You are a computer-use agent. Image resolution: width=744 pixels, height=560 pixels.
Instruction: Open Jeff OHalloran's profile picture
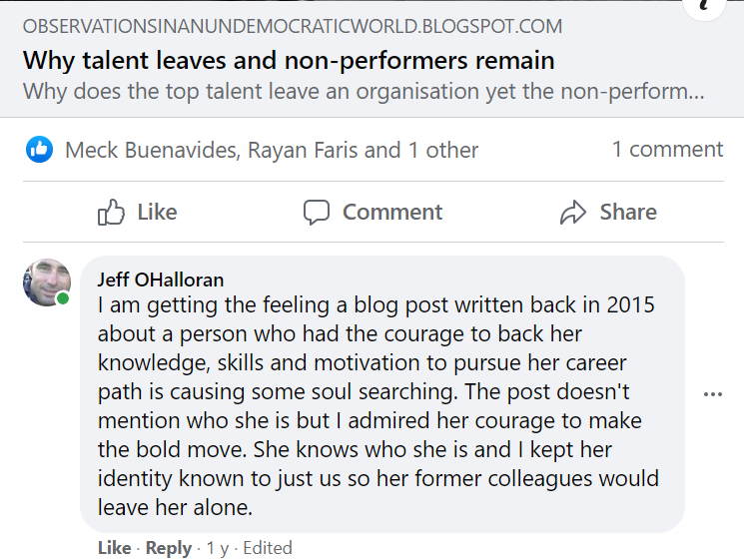click(46, 281)
